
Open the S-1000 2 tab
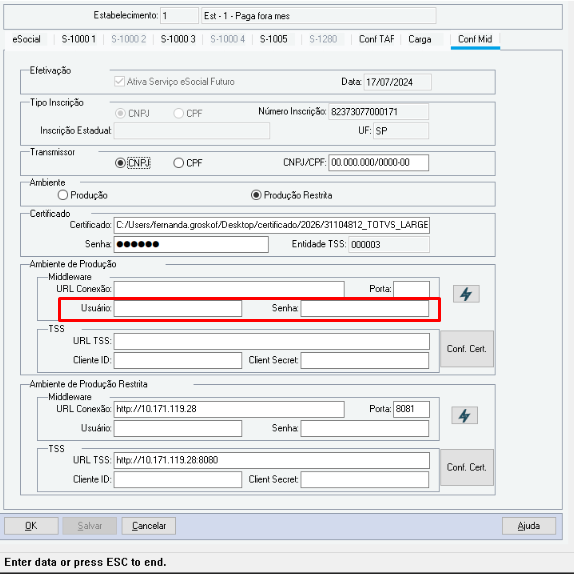[x=128, y=39]
